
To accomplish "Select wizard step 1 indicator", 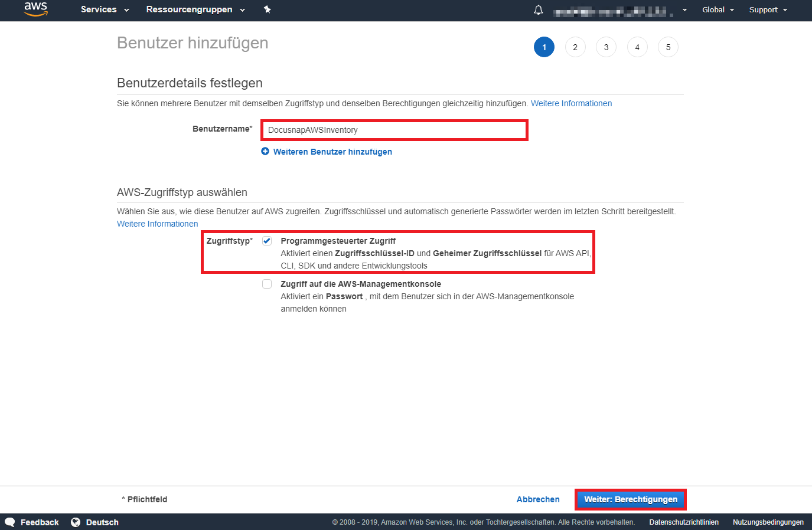I will pos(544,47).
